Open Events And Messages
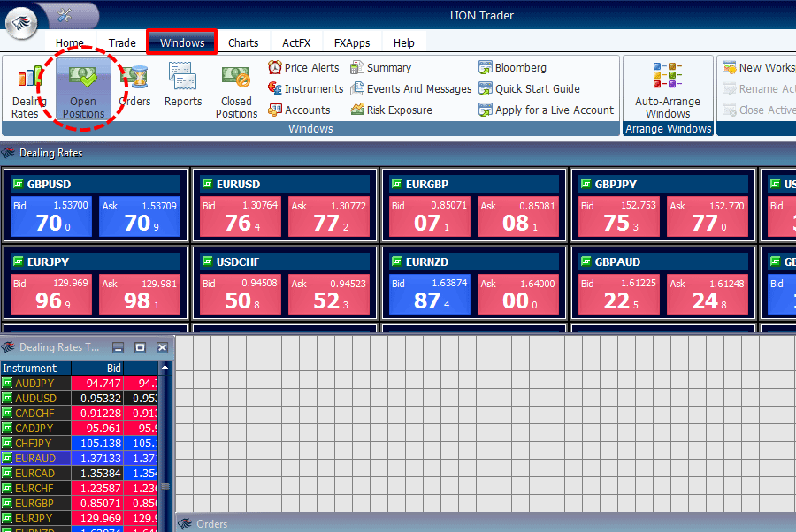The image size is (796, 532). click(411, 88)
